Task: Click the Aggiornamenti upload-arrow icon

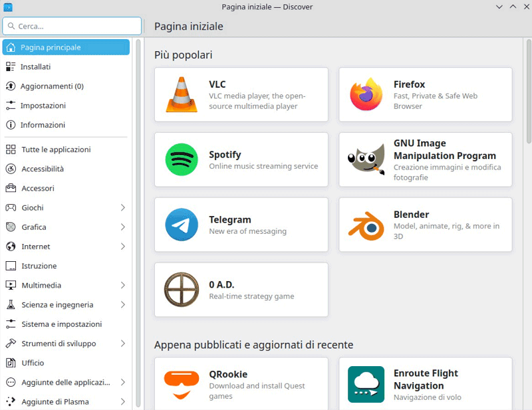Action: (11, 86)
